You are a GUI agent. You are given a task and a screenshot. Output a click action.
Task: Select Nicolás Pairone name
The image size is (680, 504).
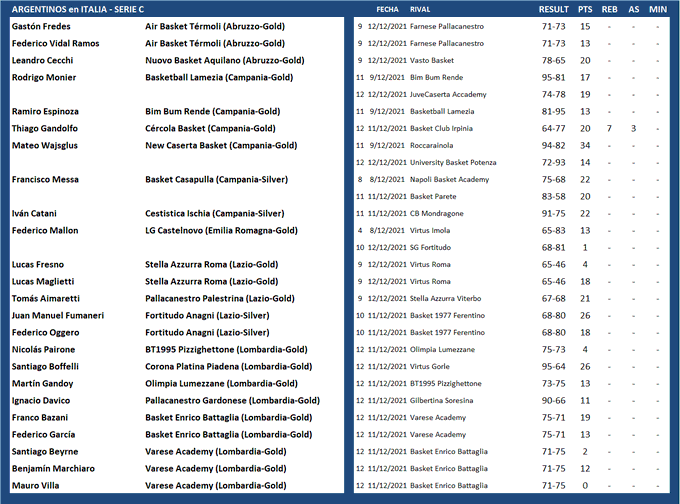43,350
